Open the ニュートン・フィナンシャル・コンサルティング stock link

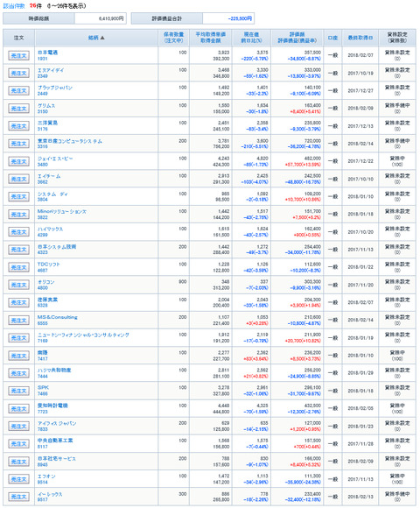83,335
